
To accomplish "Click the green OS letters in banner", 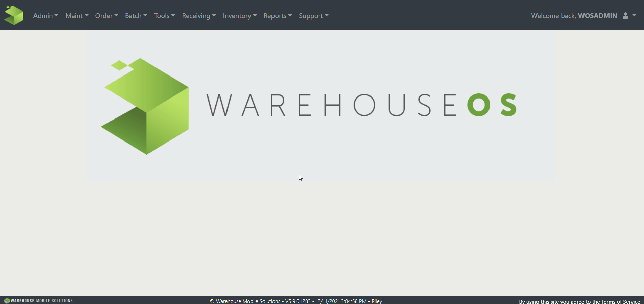I will [x=492, y=105].
